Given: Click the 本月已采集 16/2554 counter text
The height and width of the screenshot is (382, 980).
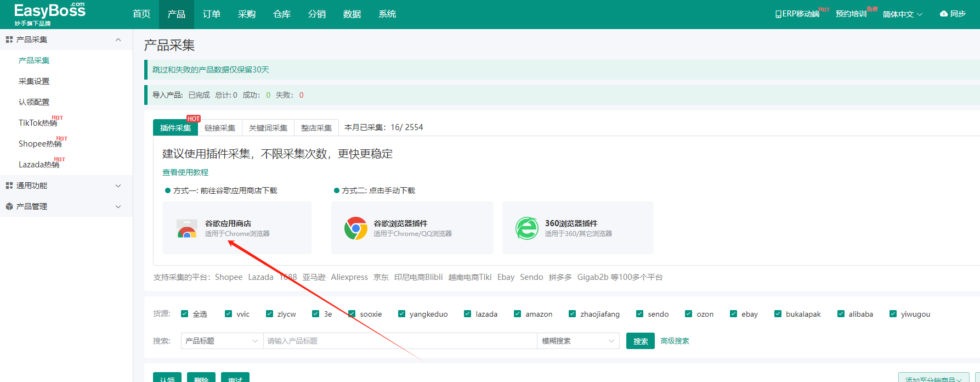Looking at the screenshot, I should [x=384, y=127].
